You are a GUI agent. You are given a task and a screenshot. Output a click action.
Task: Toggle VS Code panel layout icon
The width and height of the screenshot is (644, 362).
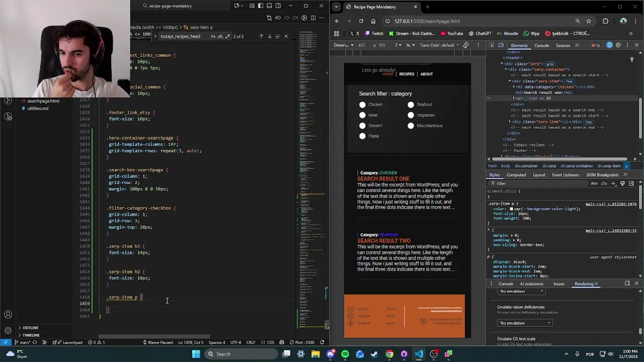[269, 6]
